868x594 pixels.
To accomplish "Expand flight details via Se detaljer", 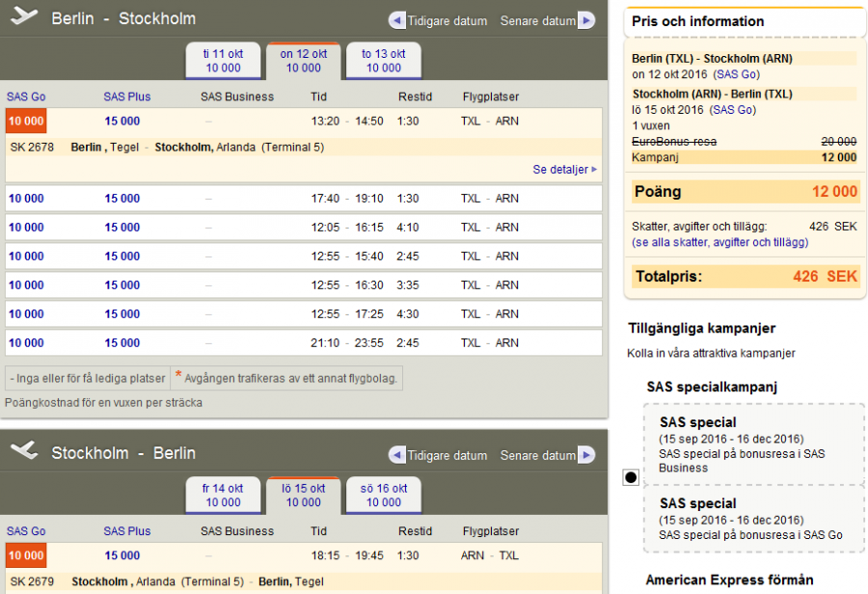I will (564, 170).
